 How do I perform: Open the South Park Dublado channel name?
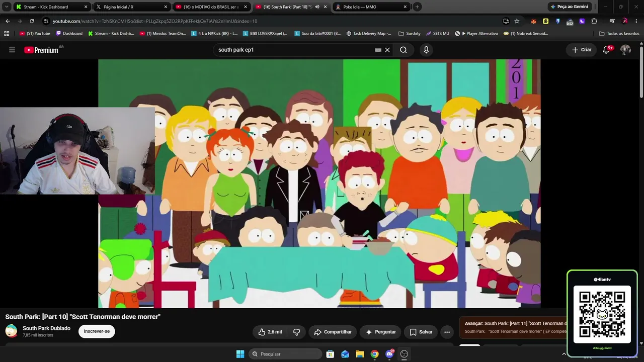(x=46, y=328)
